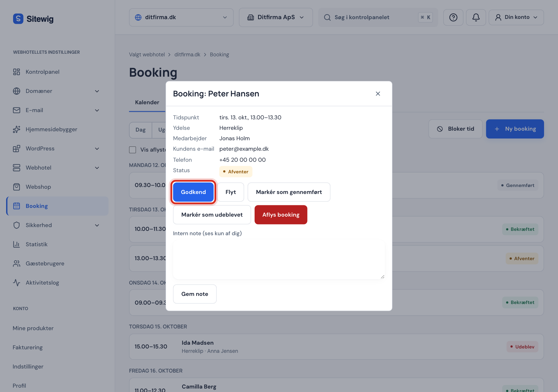The height and width of the screenshot is (392, 558).
Task: Click the Ny booking button
Action: (x=515, y=129)
